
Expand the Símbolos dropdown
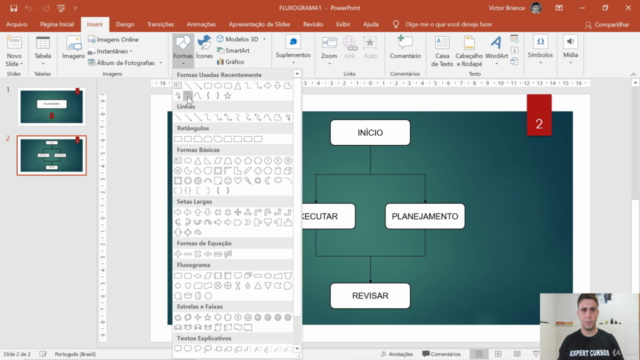click(x=540, y=62)
